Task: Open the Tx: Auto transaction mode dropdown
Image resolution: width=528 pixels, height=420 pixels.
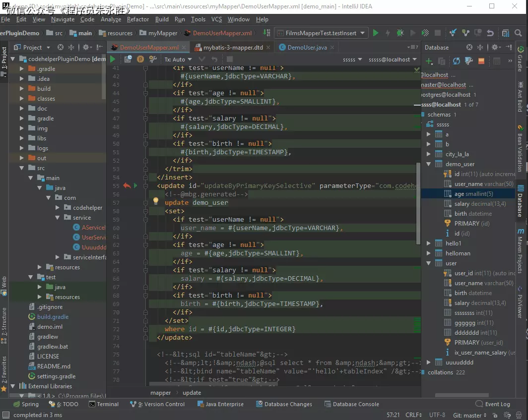Action: pos(178,60)
